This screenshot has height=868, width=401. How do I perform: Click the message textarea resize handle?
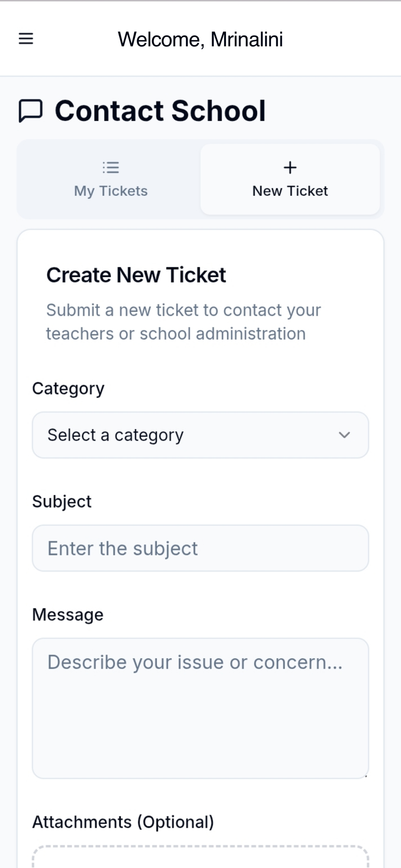(x=366, y=776)
